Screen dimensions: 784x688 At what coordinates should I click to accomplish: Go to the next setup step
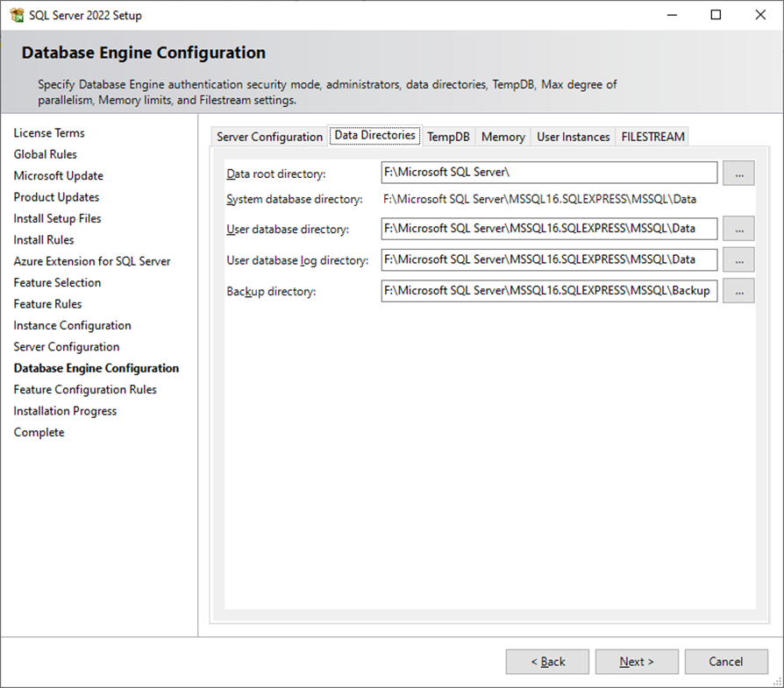[637, 662]
